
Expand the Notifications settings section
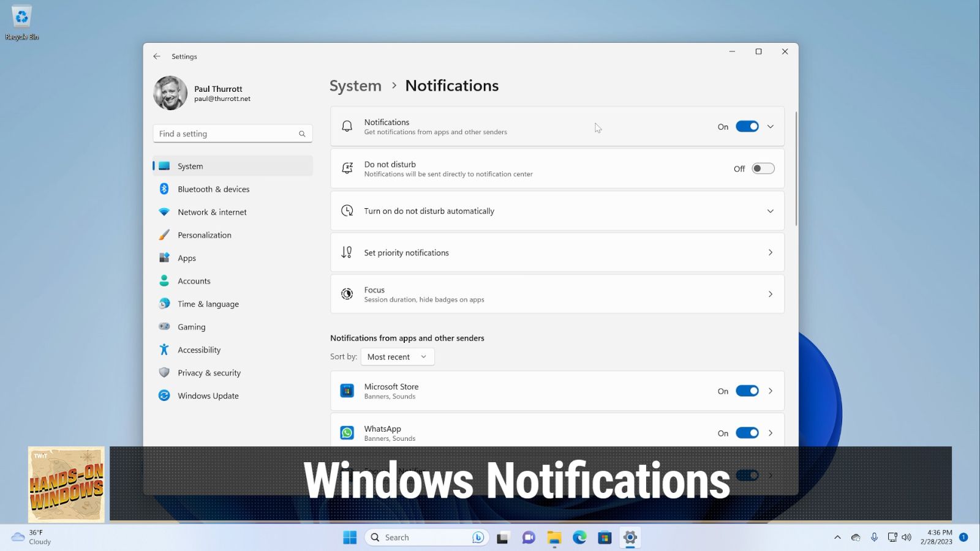click(x=771, y=126)
